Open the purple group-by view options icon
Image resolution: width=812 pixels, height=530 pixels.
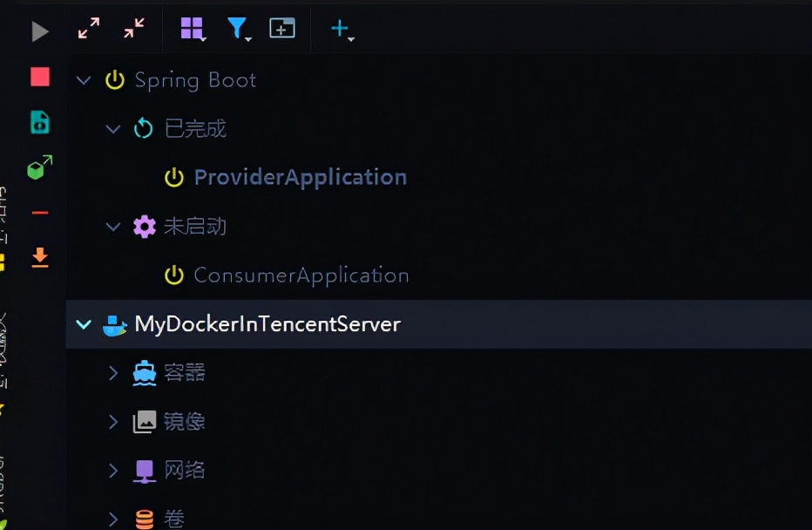192,28
